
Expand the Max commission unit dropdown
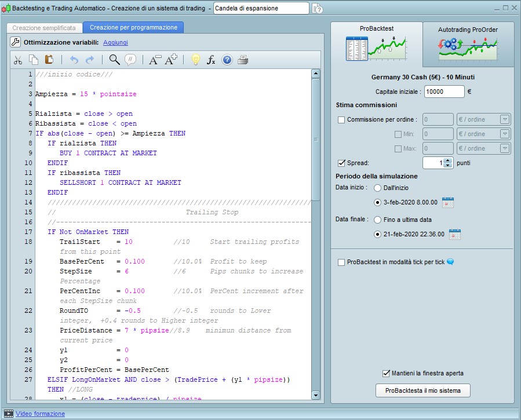point(504,148)
